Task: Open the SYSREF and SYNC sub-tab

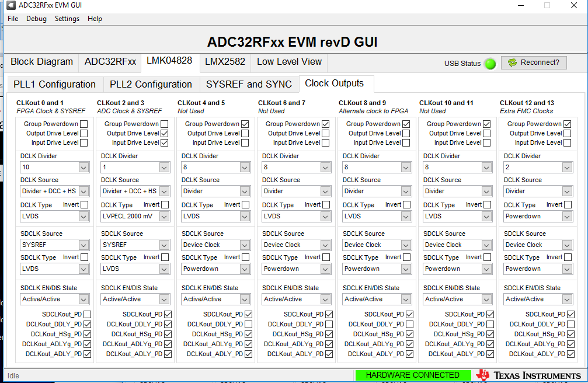Action: tap(249, 85)
